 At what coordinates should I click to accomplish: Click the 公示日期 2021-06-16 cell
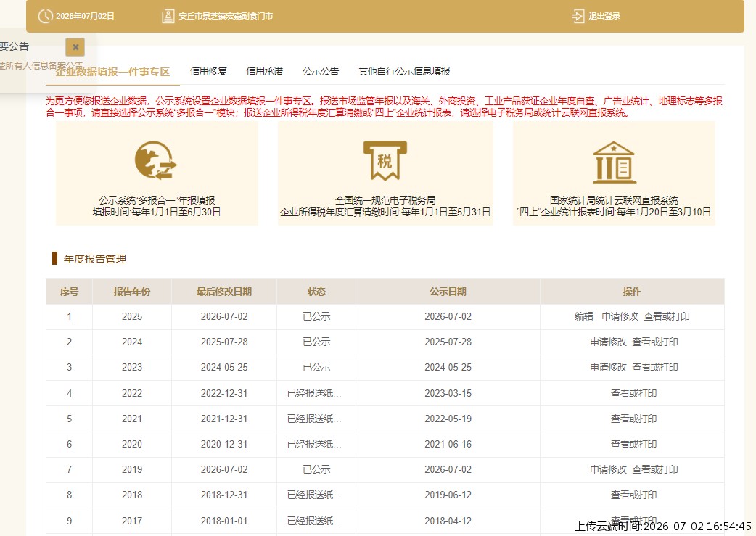448,444
